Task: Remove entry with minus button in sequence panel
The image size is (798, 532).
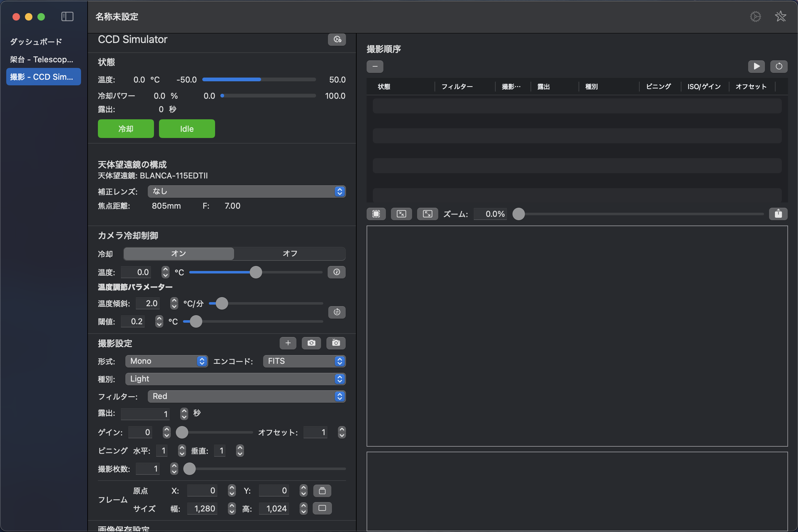Action: 375,67
